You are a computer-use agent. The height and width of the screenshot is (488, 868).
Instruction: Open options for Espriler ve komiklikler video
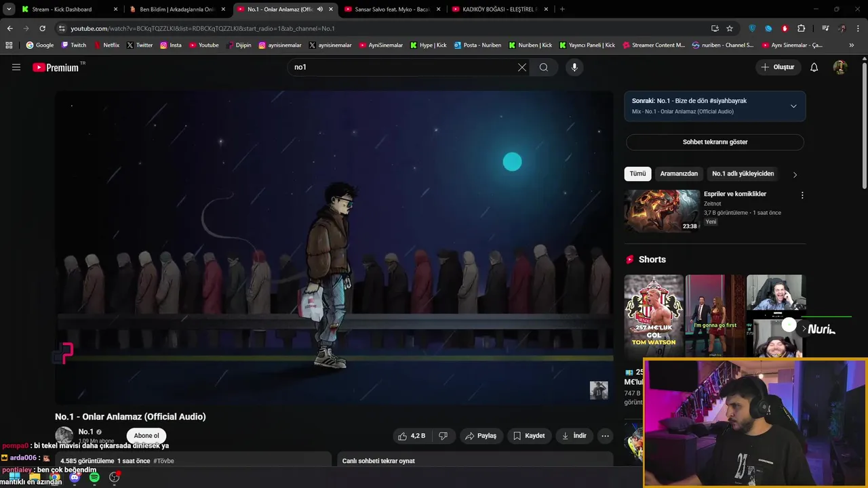[x=802, y=195]
